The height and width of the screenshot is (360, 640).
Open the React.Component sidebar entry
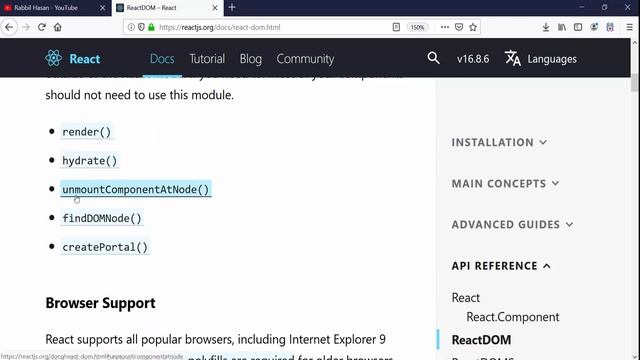513,317
